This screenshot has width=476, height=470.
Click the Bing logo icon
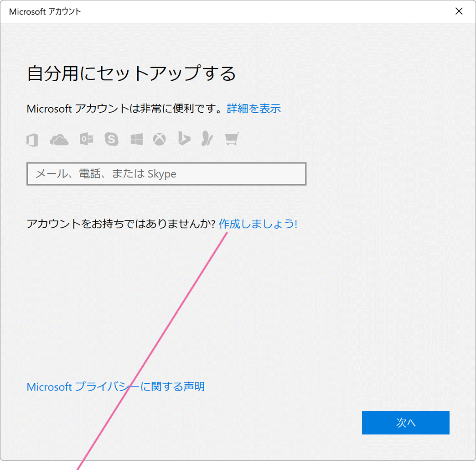184,138
